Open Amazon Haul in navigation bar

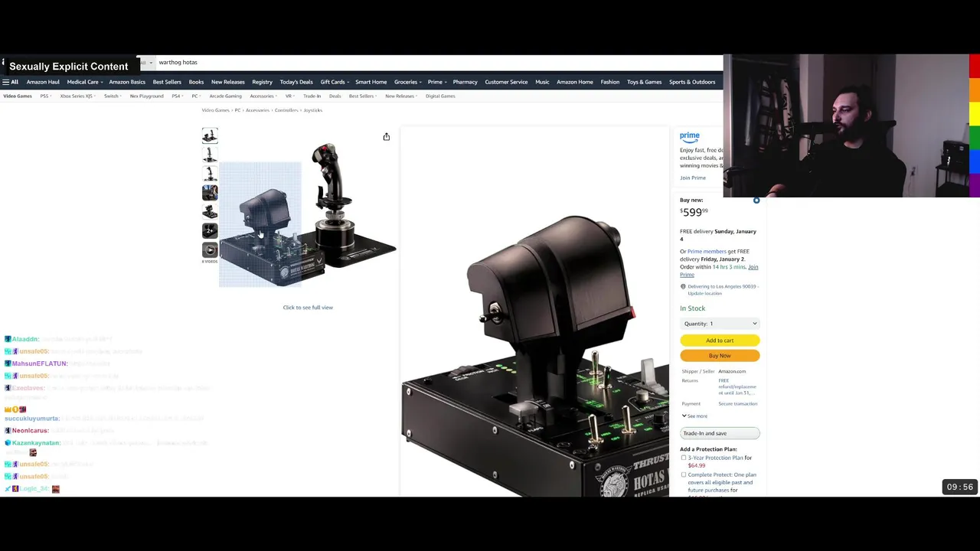[43, 82]
